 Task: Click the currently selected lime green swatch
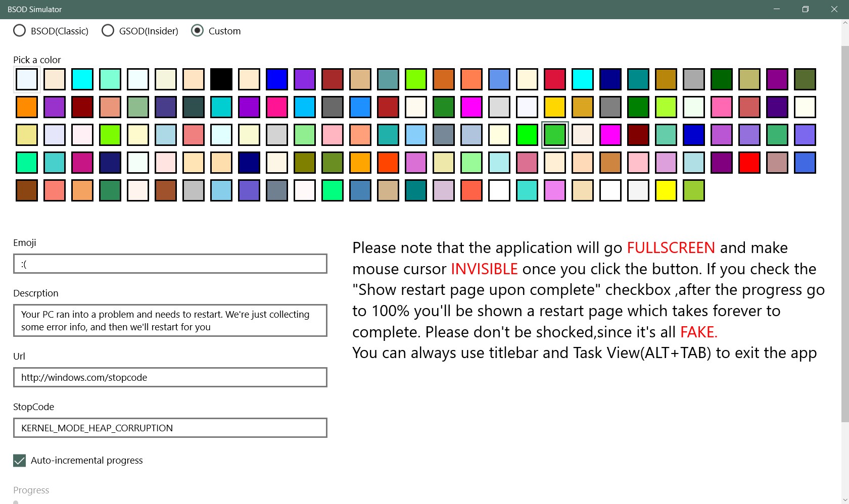point(555,135)
